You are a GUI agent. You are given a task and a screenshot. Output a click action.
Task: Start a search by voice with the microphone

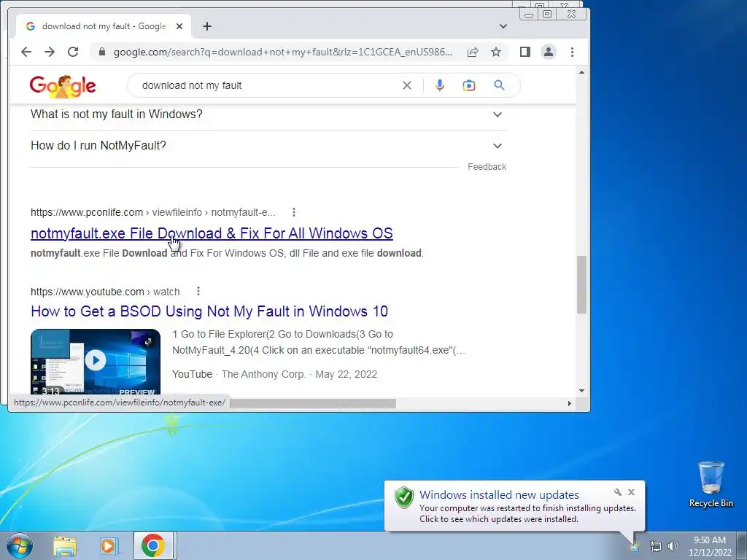pos(440,85)
